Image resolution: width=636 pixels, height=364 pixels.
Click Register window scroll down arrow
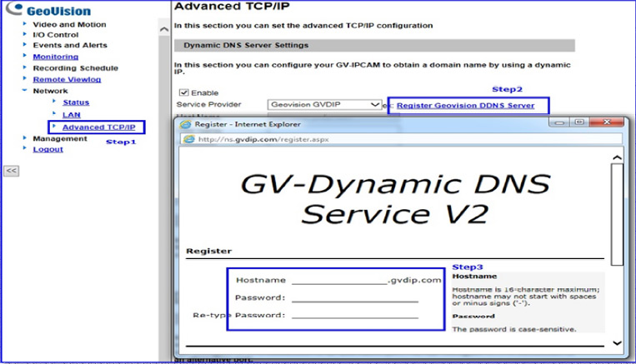(618, 343)
